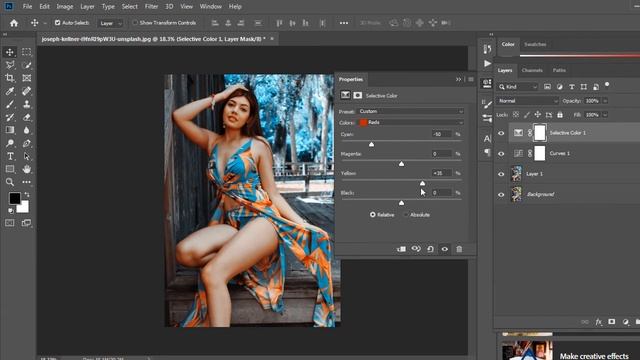This screenshot has height=360, width=640.
Task: Open the Auto-Select Layer dropdown
Action: click(111, 23)
